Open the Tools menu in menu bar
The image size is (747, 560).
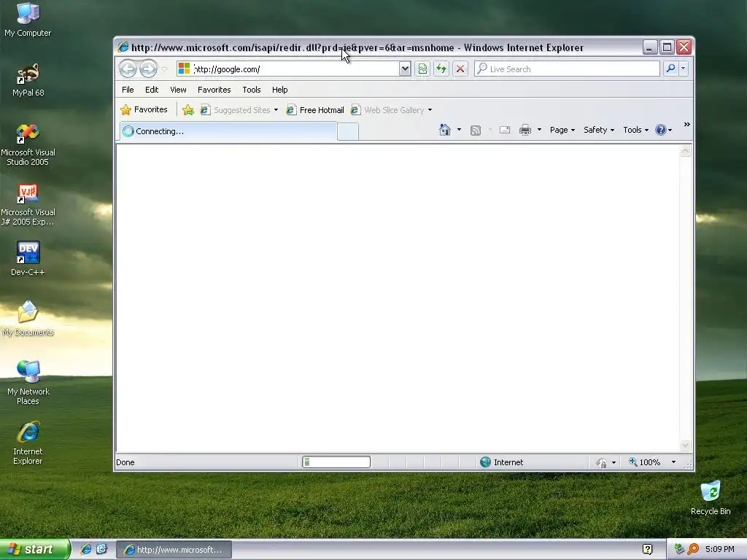tap(251, 90)
